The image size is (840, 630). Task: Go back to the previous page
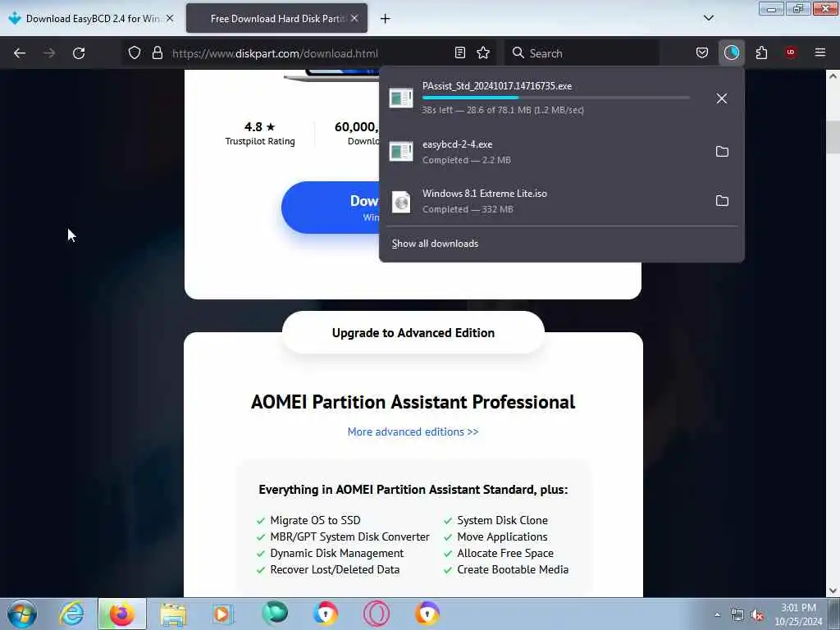click(20, 53)
